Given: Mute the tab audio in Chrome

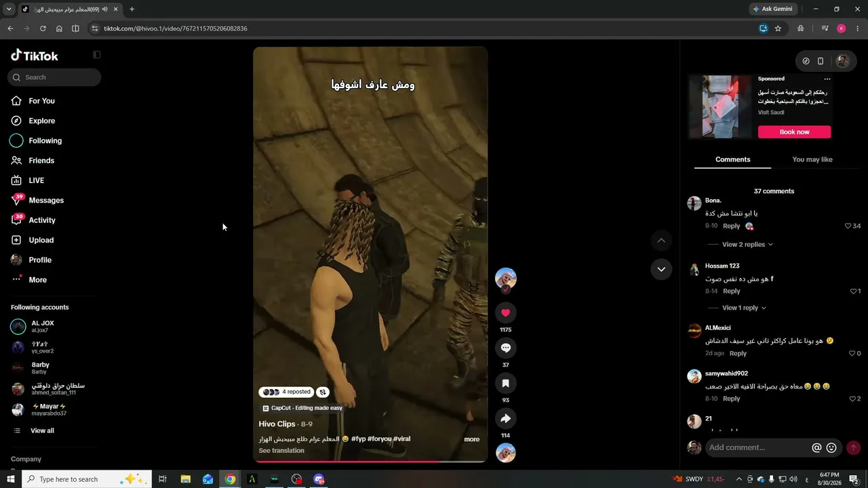Looking at the screenshot, I should (105, 9).
